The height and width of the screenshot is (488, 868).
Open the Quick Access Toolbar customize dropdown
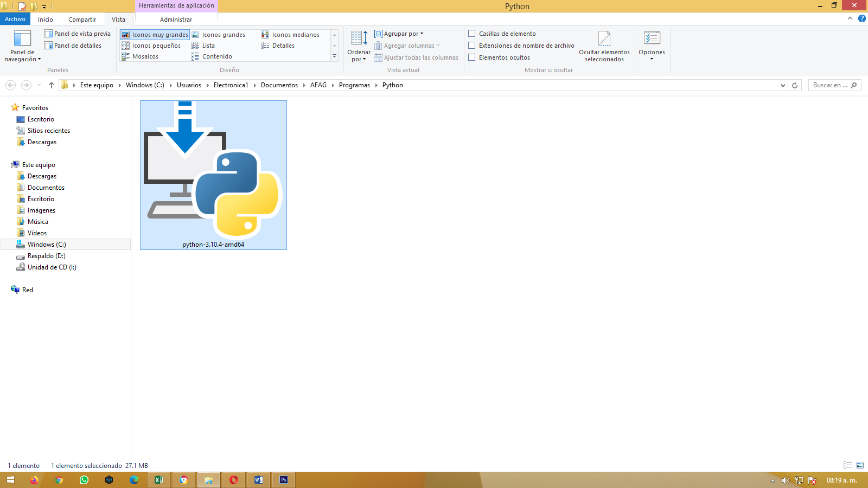click(x=44, y=7)
